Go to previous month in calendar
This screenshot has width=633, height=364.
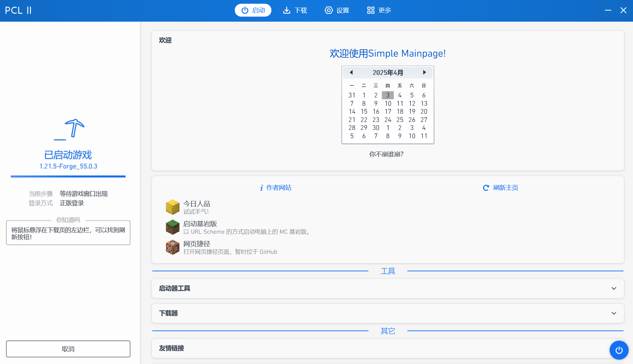coord(351,72)
